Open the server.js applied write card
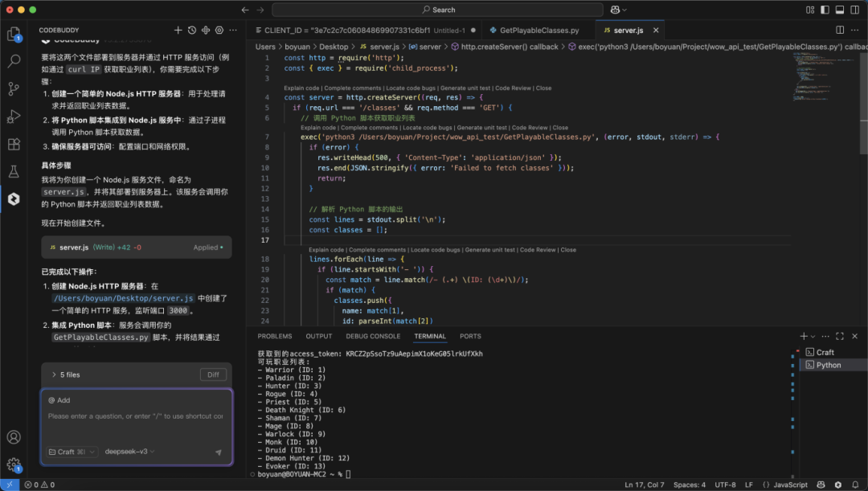868x491 pixels. (137, 248)
